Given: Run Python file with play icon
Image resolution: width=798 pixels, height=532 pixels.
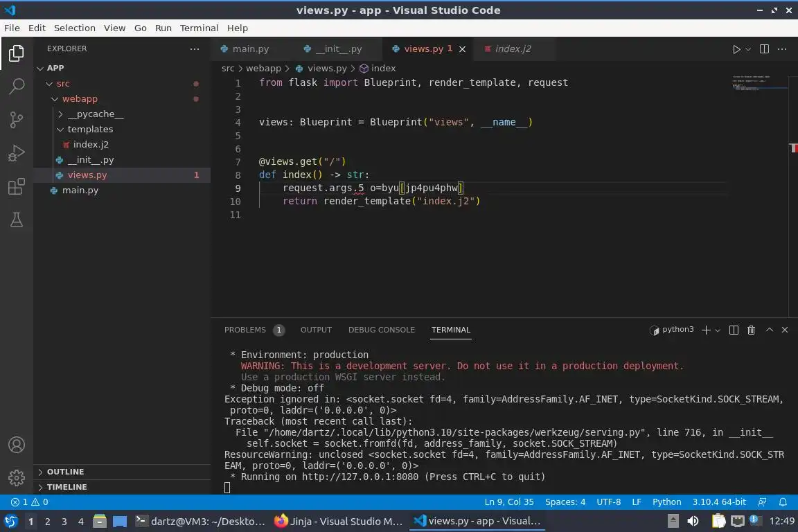Looking at the screenshot, I should coord(736,49).
